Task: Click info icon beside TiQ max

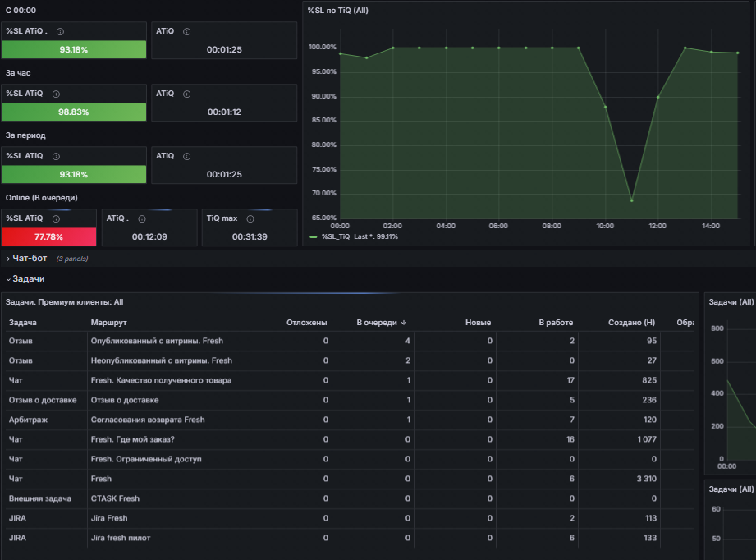Action: (x=250, y=219)
